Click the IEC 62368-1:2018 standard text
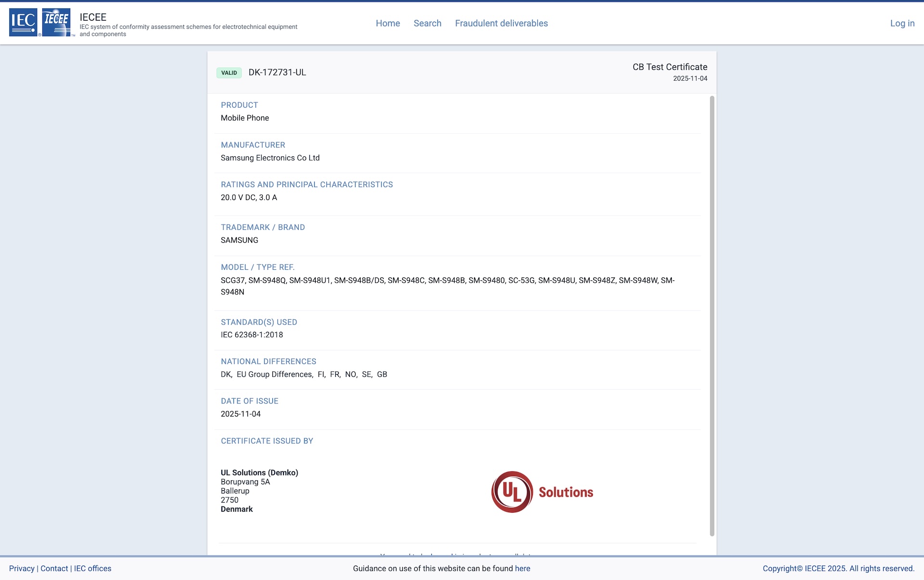The height and width of the screenshot is (580, 924). pyautogui.click(x=252, y=335)
